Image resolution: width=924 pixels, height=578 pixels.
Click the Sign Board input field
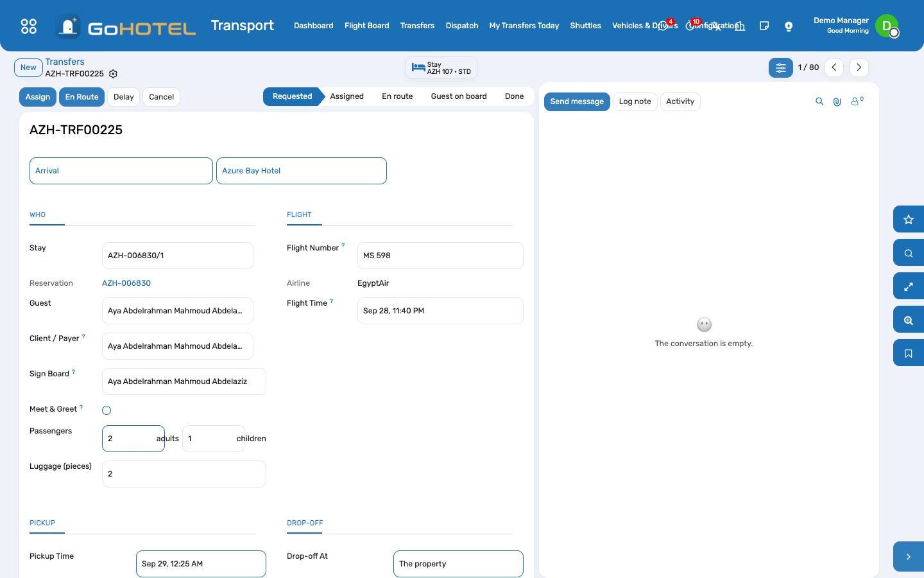click(184, 381)
